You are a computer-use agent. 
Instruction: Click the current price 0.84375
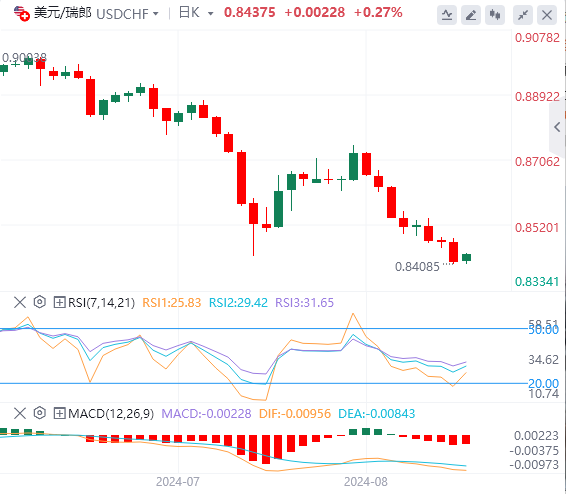(249, 13)
